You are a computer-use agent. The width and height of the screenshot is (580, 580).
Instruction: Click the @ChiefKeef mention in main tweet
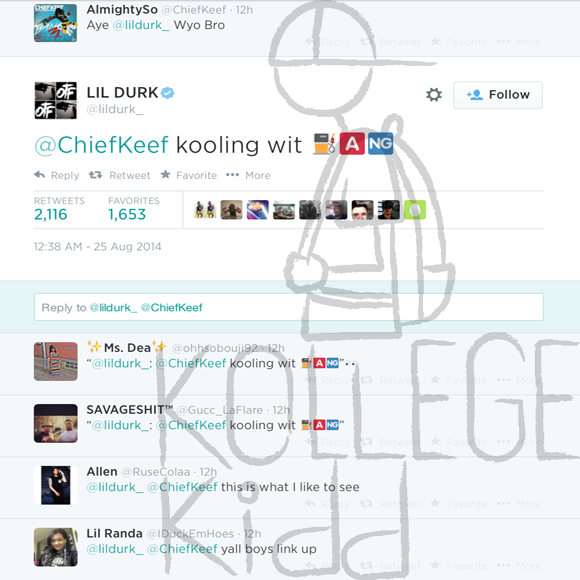[x=101, y=145]
